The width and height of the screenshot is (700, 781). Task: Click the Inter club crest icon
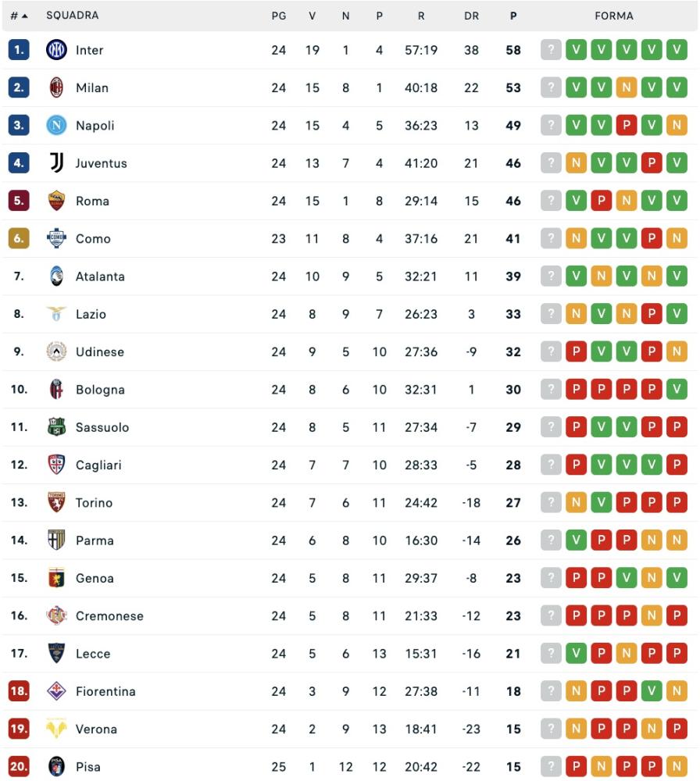(x=56, y=50)
